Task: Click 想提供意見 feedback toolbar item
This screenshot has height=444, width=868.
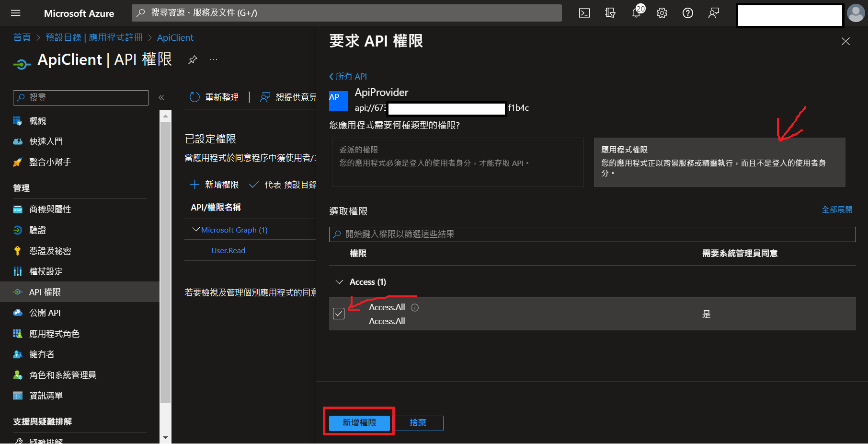Action: tap(288, 97)
